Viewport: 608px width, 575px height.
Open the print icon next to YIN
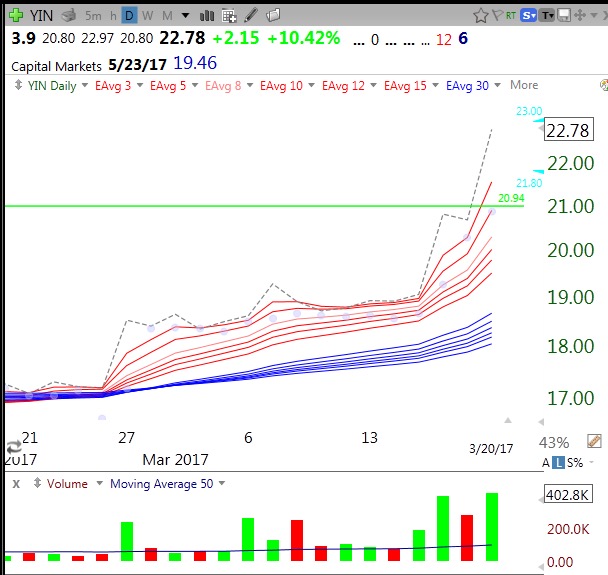coord(69,16)
